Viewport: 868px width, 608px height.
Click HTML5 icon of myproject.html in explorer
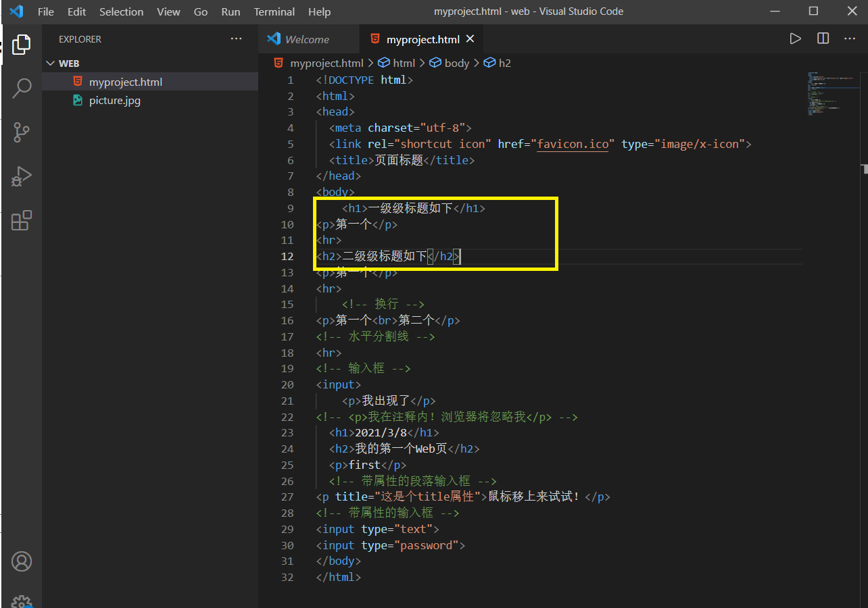pos(78,82)
